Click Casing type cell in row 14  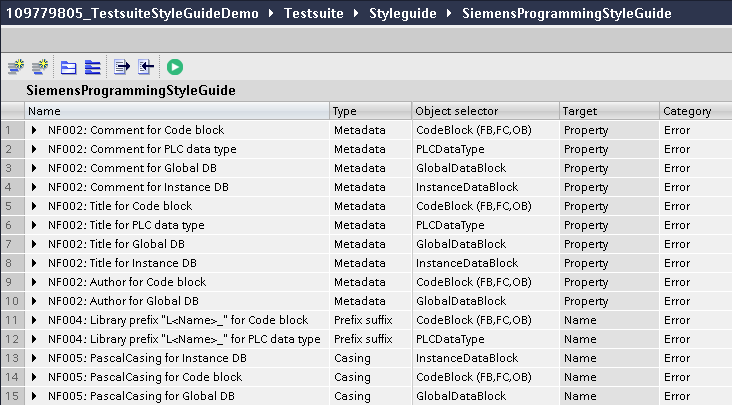pos(371,377)
